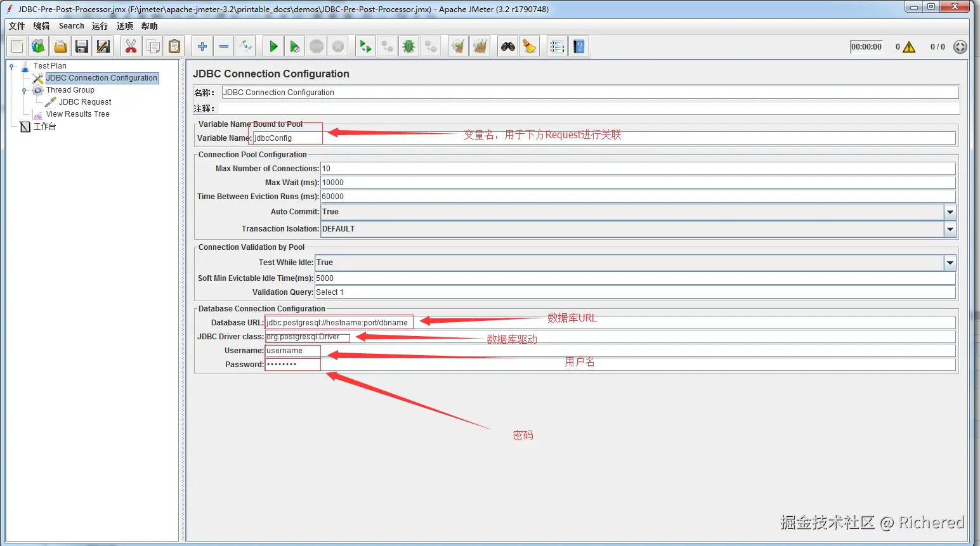Open Search with the binoculars icon
This screenshot has width=980, height=546.
pyautogui.click(x=508, y=46)
